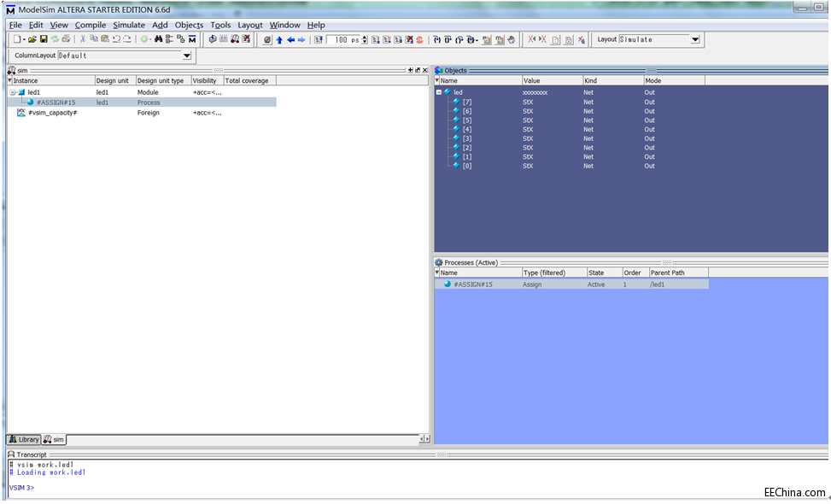Viewport: 831px width, 504px height.
Task: Collapse the led1 instance tree node
Action: click(13, 92)
